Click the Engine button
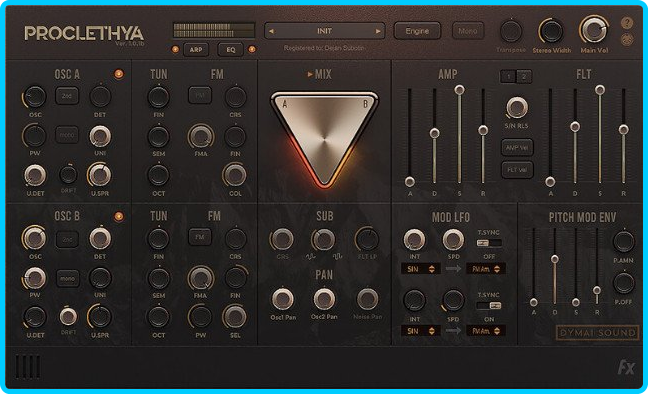Viewport: 648px width, 394px height. click(x=417, y=31)
